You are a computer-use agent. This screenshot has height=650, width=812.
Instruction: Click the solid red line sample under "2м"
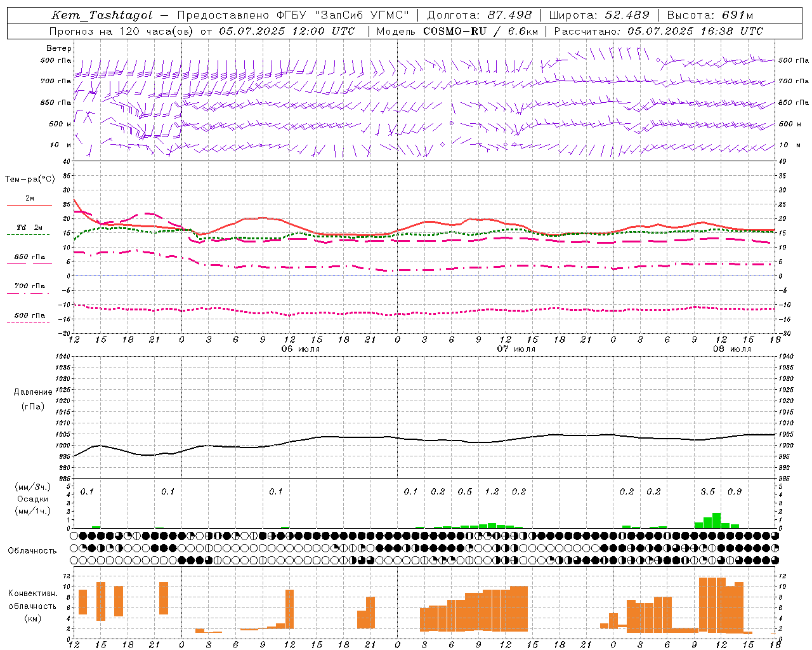pyautogui.click(x=29, y=205)
